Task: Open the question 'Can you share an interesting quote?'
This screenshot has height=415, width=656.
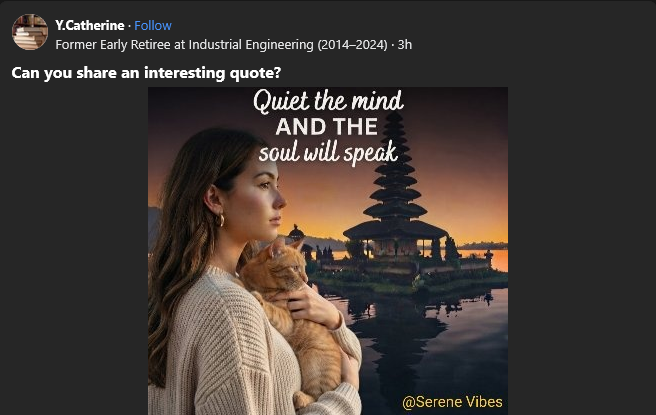Action: click(x=146, y=73)
